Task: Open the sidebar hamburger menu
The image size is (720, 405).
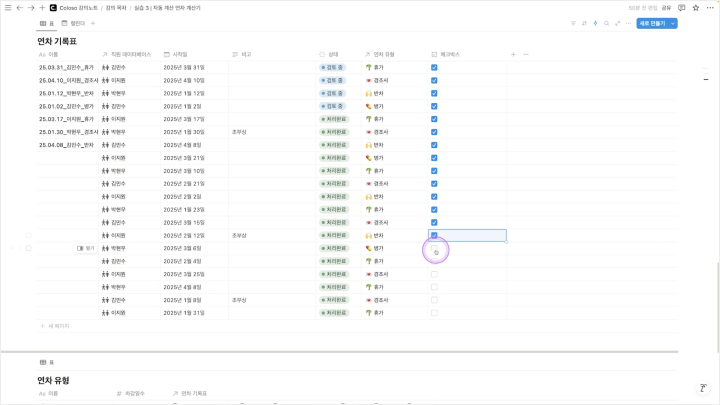Action: 8,8
